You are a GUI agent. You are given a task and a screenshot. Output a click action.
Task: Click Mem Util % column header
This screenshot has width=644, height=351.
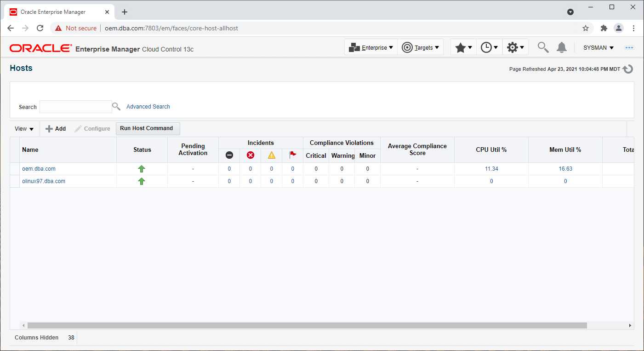[x=565, y=150]
